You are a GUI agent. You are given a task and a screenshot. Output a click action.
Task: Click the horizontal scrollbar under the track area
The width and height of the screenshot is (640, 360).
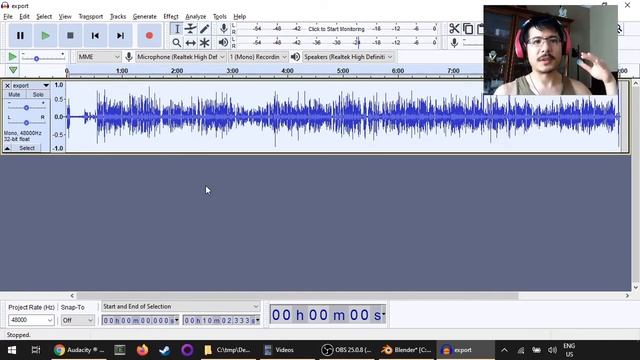point(297,296)
